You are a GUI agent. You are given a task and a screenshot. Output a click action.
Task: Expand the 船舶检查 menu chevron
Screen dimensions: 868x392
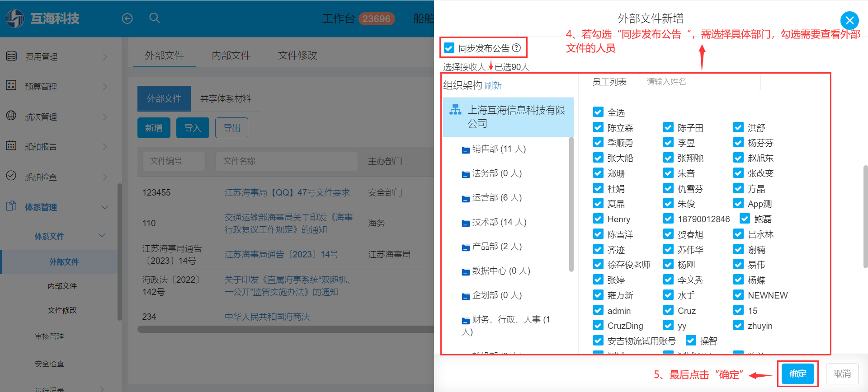point(105,177)
